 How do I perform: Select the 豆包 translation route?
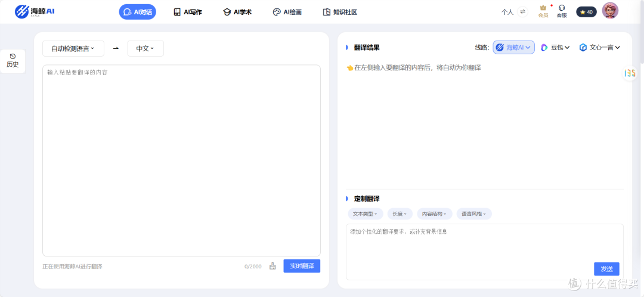click(x=555, y=48)
